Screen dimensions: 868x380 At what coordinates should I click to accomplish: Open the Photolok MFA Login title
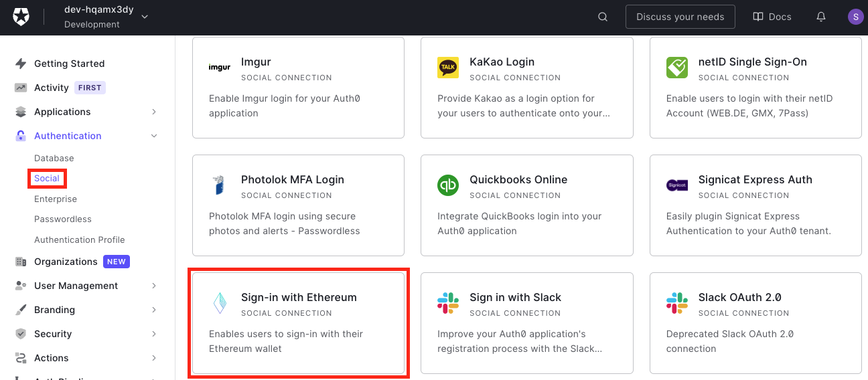tap(293, 179)
